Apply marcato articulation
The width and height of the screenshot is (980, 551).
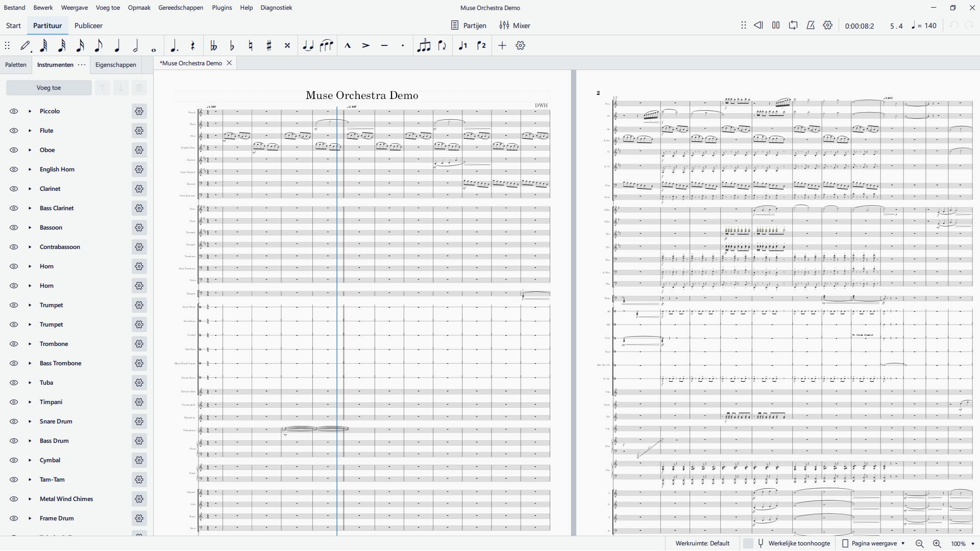click(x=348, y=46)
